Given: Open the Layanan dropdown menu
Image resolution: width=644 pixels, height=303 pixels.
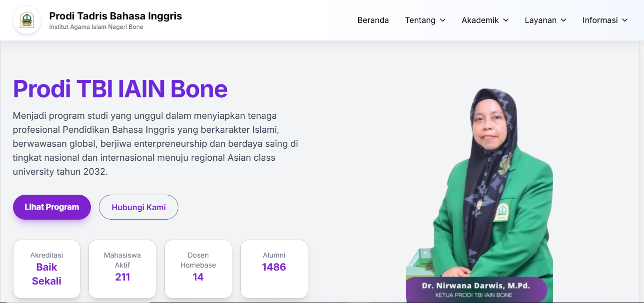Looking at the screenshot, I should [542, 20].
